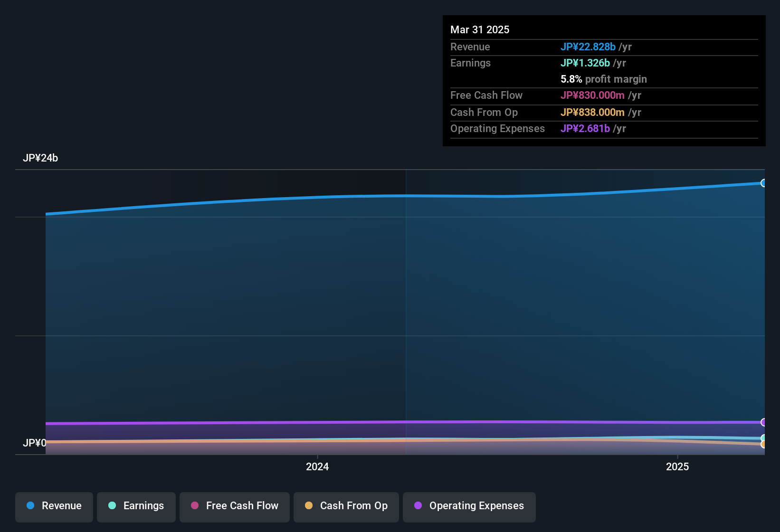Click the Cash From Op tooltip label
This screenshot has height=532, width=780.
(x=484, y=112)
